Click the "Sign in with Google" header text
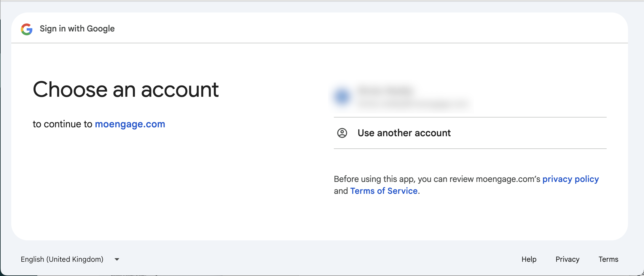The image size is (644, 276). click(x=77, y=29)
